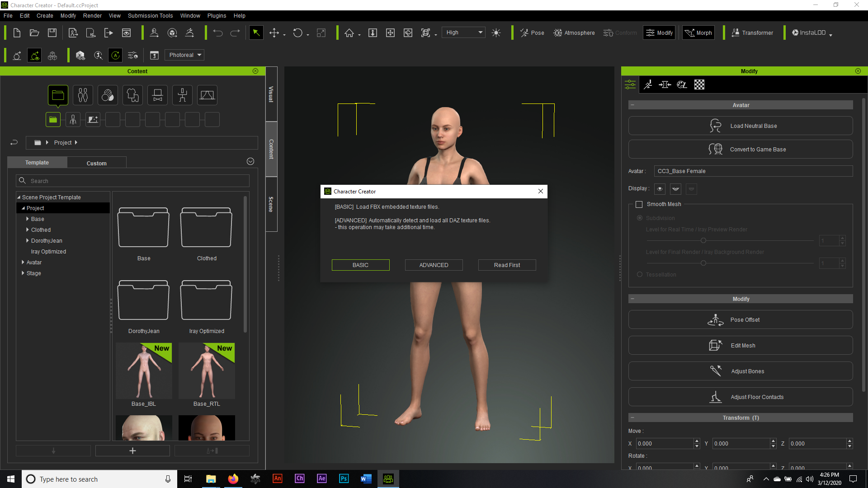Expand the Base tree folder
The image size is (868, 488).
[28, 219]
